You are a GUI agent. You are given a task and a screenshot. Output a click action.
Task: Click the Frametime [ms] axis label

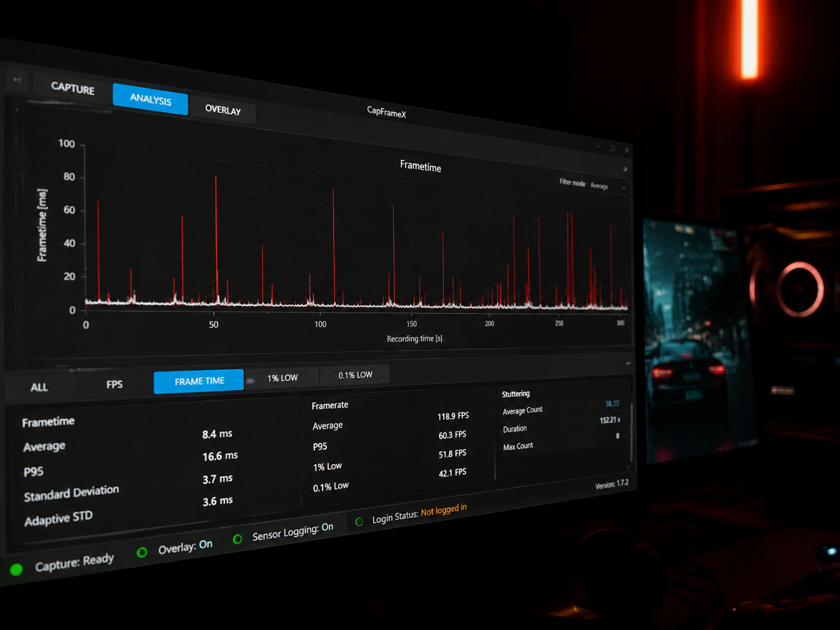click(x=42, y=225)
